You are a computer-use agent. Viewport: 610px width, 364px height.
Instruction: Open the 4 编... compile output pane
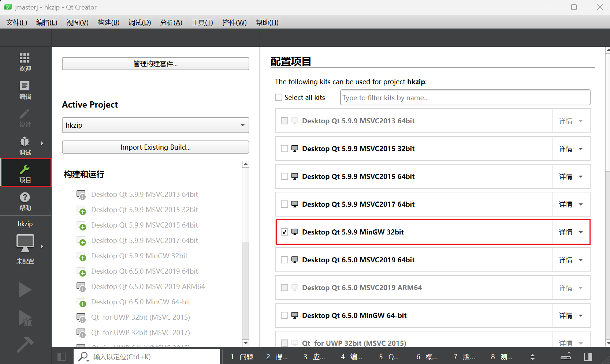352,357
